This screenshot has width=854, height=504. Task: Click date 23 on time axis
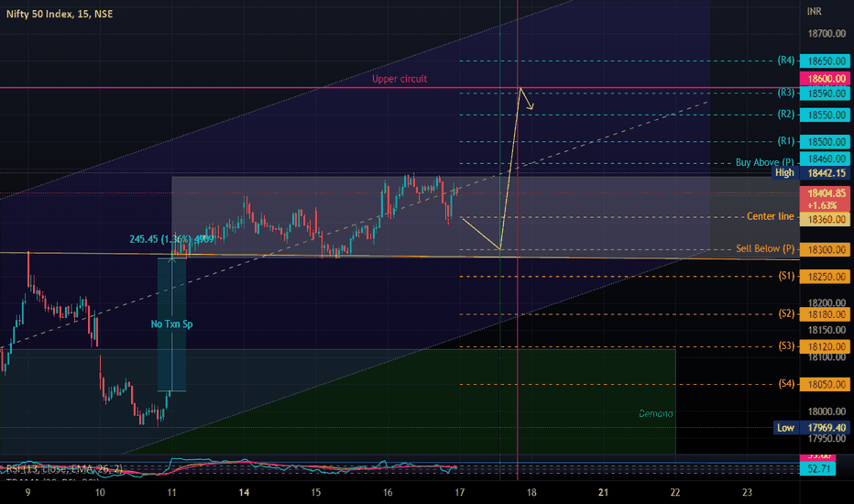pyautogui.click(x=748, y=493)
